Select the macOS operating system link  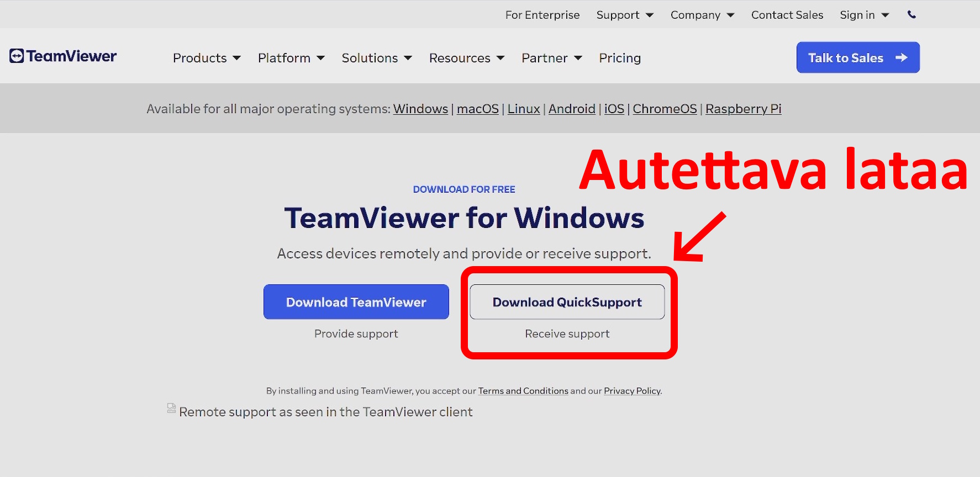click(x=477, y=109)
